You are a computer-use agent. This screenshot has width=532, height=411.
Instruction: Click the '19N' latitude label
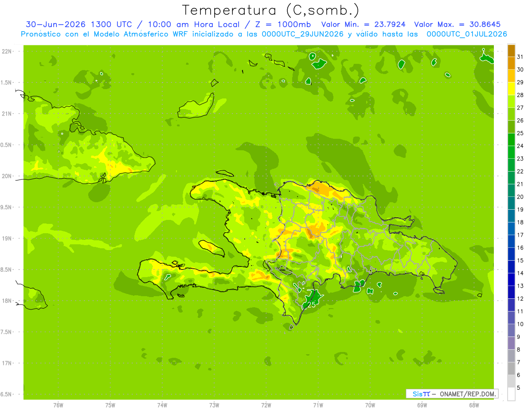point(7,238)
